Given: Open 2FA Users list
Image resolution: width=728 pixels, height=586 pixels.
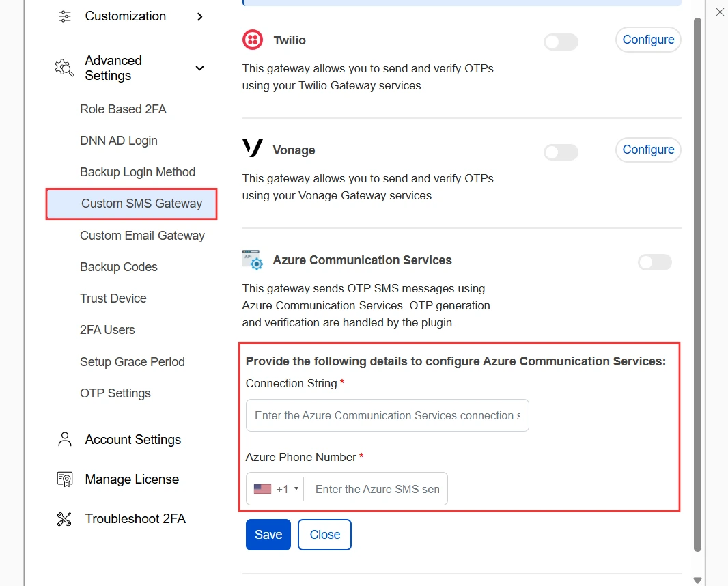Looking at the screenshot, I should pos(107,330).
